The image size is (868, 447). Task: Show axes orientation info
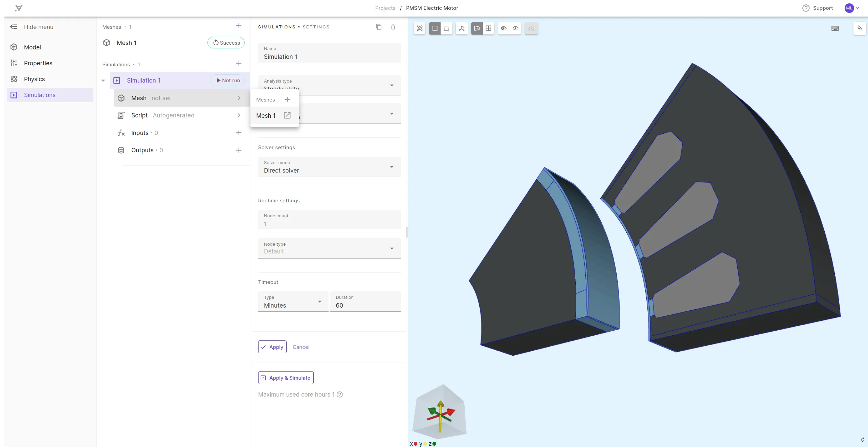point(462,28)
